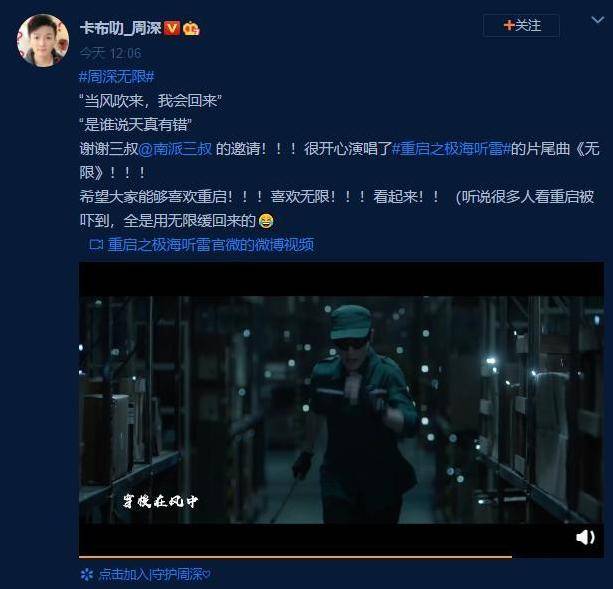
Task: Click the orange V verified badge
Action: (172, 28)
